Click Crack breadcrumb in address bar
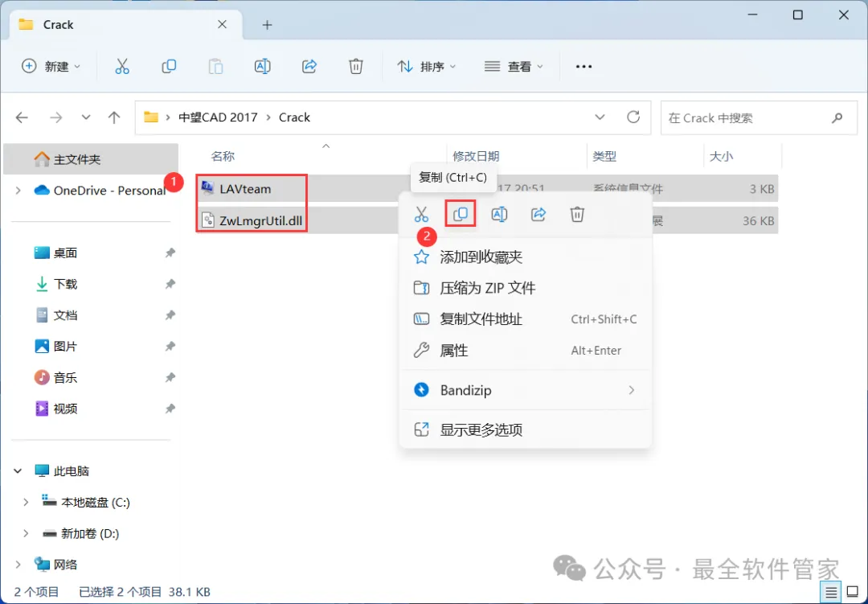868x604 pixels. [x=294, y=117]
